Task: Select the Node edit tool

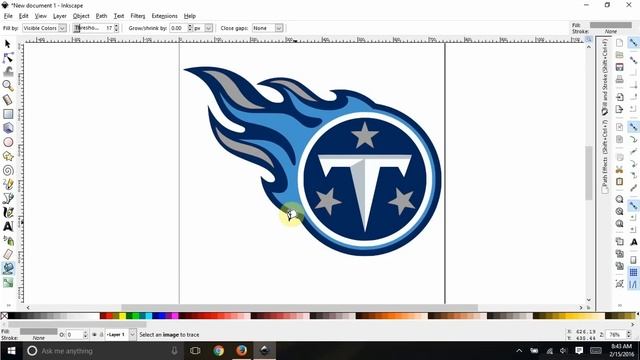Action: 8,58
